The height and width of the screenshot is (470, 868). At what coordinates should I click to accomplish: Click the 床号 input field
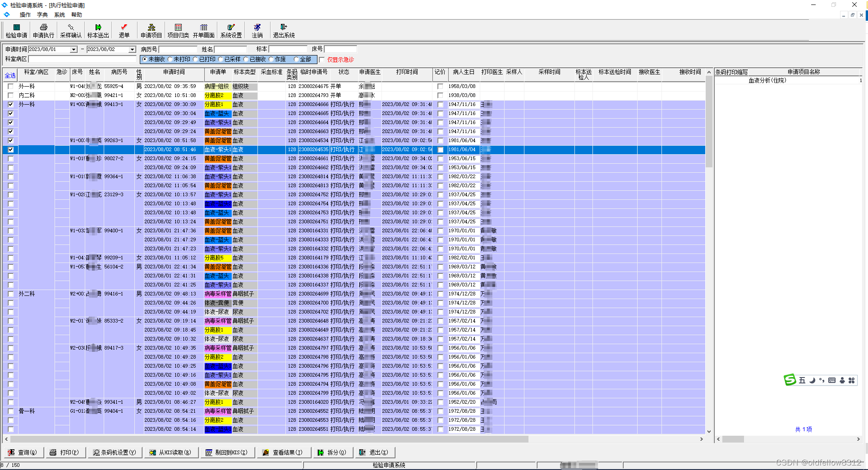[340, 49]
